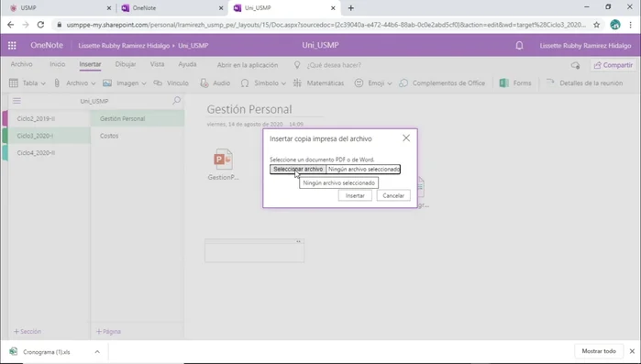Open the Archivo ribbon tab
This screenshot has height=364, width=641.
coord(22,64)
